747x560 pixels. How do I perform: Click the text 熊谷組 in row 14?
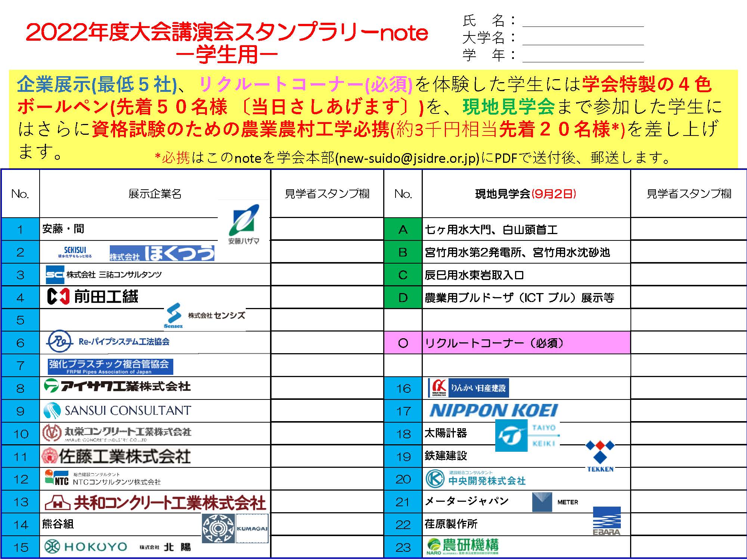[x=58, y=524]
